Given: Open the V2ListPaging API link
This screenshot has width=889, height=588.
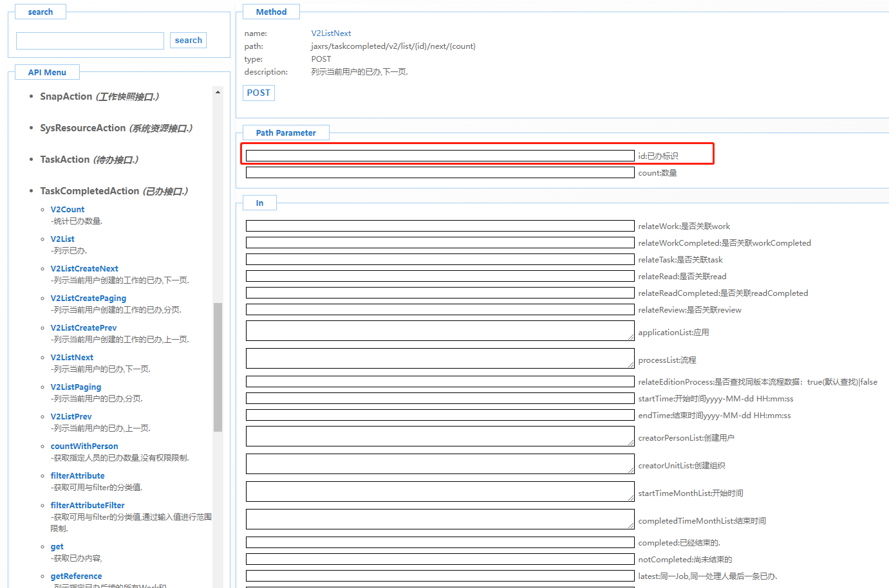Looking at the screenshot, I should 76,387.
